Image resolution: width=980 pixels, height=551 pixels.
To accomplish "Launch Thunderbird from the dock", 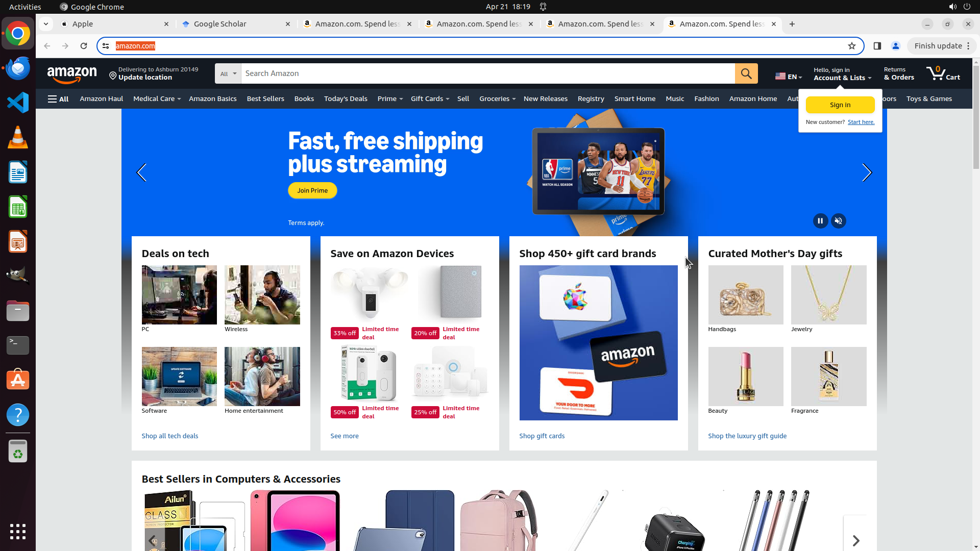I will [x=18, y=68].
